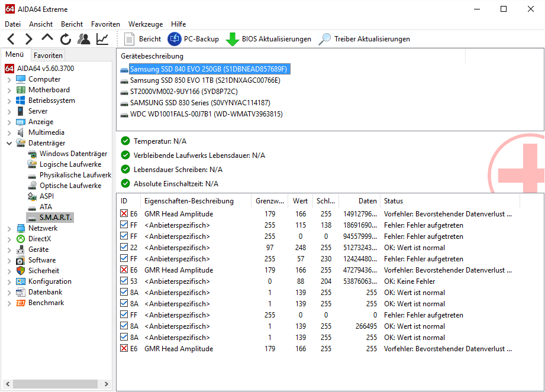Toggle the E6 checkbox with data 47279436

tap(124, 270)
